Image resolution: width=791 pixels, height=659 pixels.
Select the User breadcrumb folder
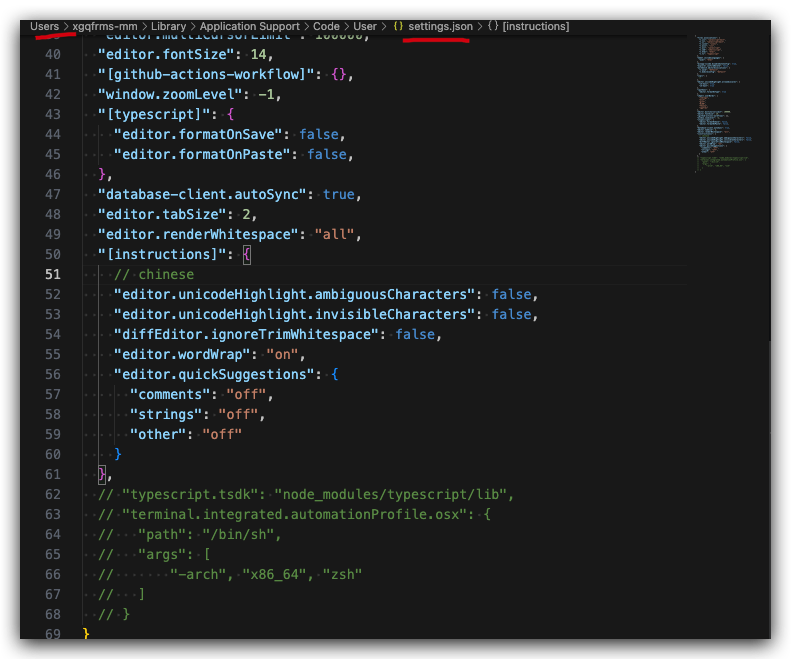pos(365,26)
